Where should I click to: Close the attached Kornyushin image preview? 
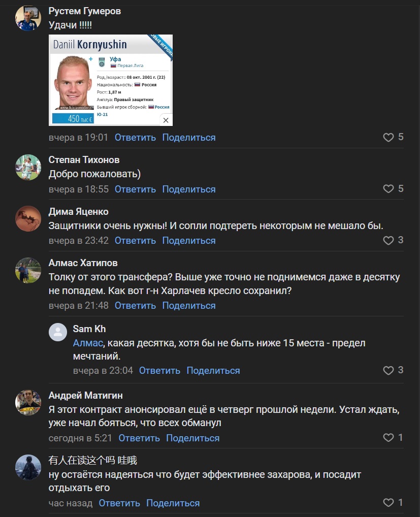[x=166, y=120]
